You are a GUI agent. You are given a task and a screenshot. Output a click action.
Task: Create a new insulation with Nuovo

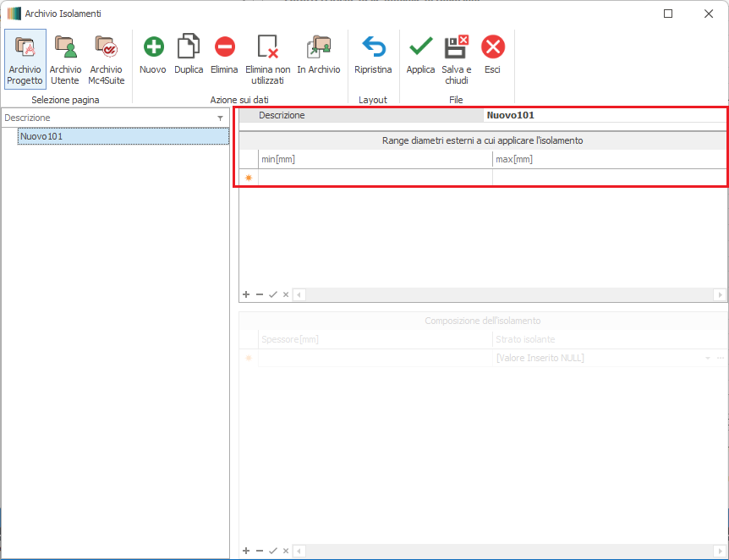[x=153, y=56]
